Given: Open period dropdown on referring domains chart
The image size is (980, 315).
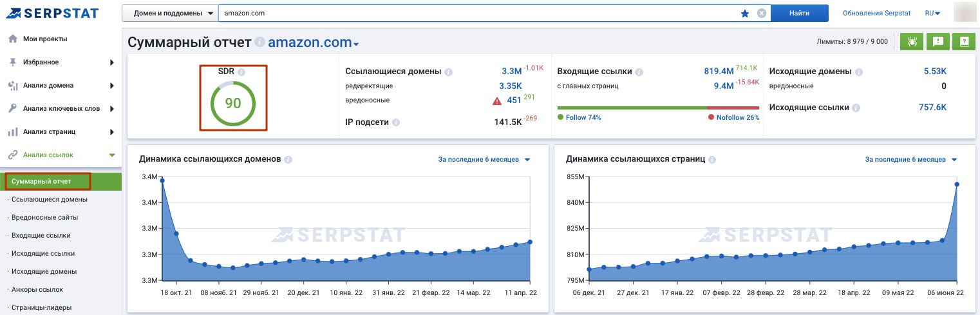Looking at the screenshot, I should (484, 160).
